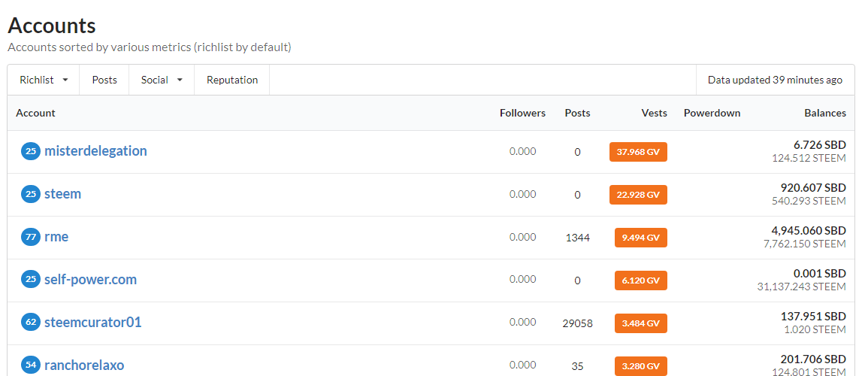The image size is (868, 376).
Task: Click the Vests column header
Action: 654,113
